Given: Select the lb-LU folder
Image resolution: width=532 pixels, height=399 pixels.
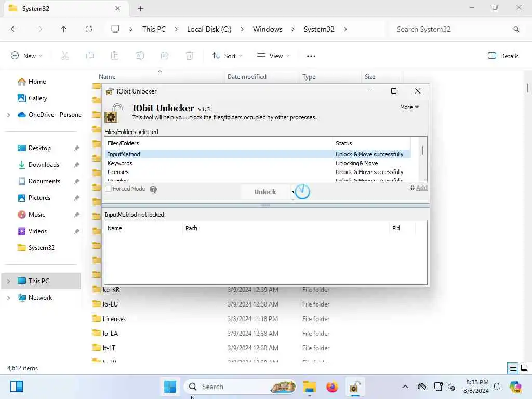Looking at the screenshot, I should [x=110, y=304].
